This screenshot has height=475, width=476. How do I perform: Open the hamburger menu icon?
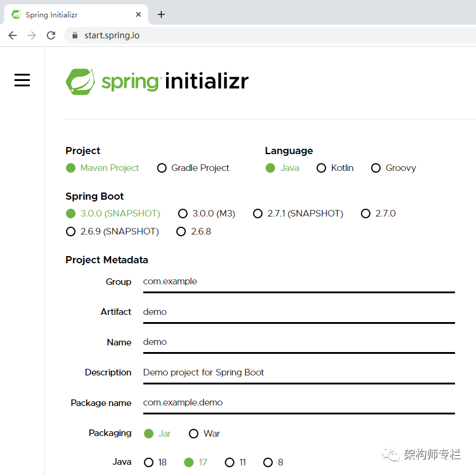coord(22,80)
